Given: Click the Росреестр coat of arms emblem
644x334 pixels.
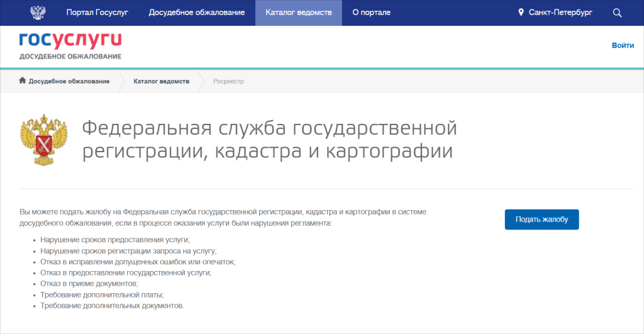Looking at the screenshot, I should [43, 140].
